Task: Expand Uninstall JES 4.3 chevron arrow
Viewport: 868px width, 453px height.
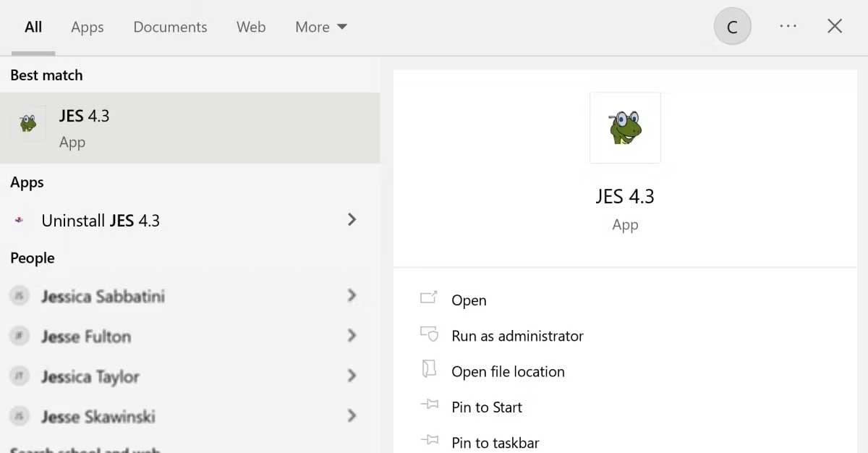Action: (352, 219)
